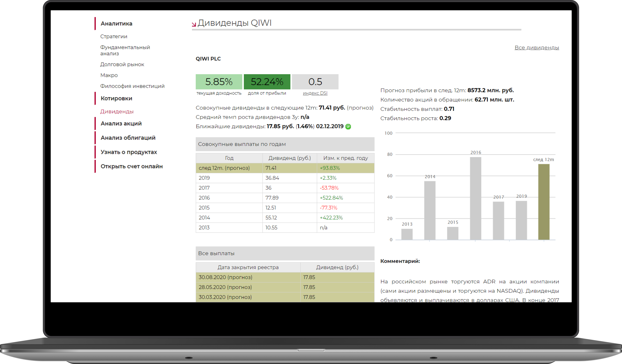The height and width of the screenshot is (364, 622).
Task: Click the Стабильность выплат 0.71 value
Action: click(x=449, y=109)
